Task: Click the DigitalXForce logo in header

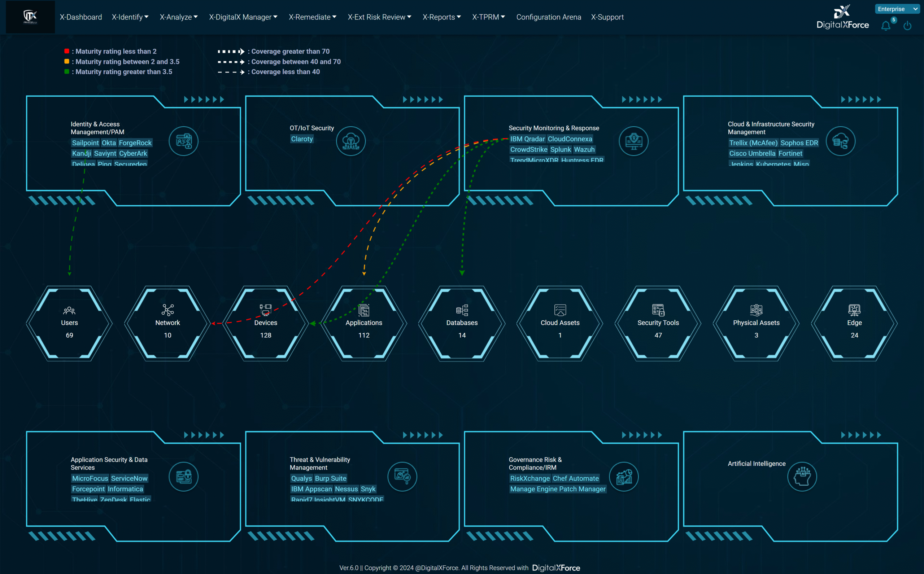Action: pyautogui.click(x=842, y=17)
